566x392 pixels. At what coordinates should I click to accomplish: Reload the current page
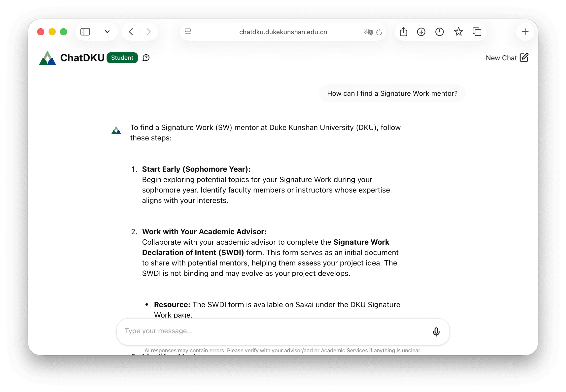[x=379, y=32]
